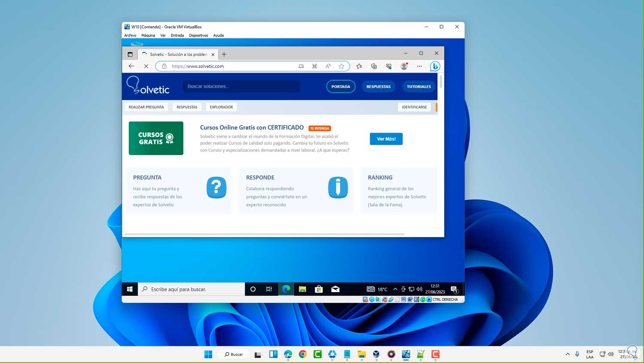
Task: Open the TUTORIALES section
Action: coord(419,86)
